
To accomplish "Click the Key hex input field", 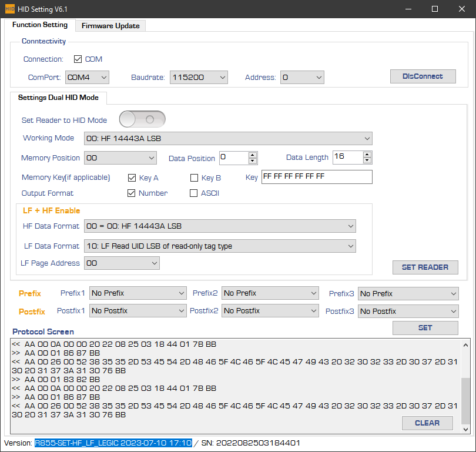I will click(316, 177).
